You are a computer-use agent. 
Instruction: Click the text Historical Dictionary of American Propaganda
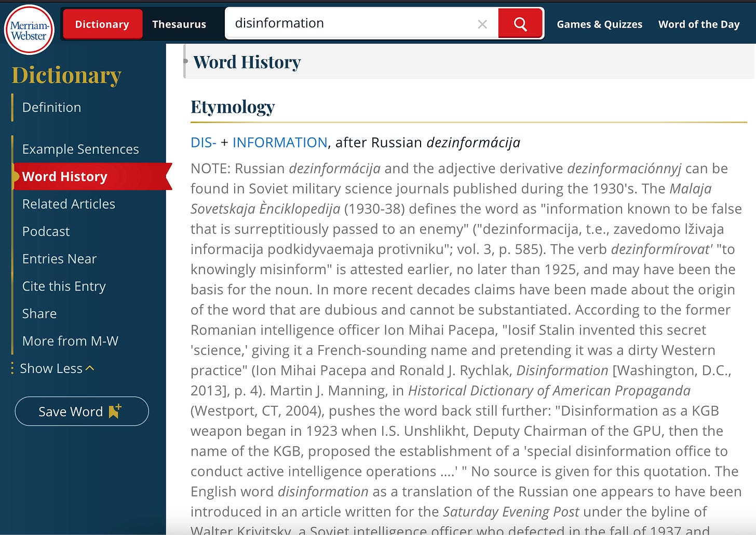pyautogui.click(x=549, y=390)
